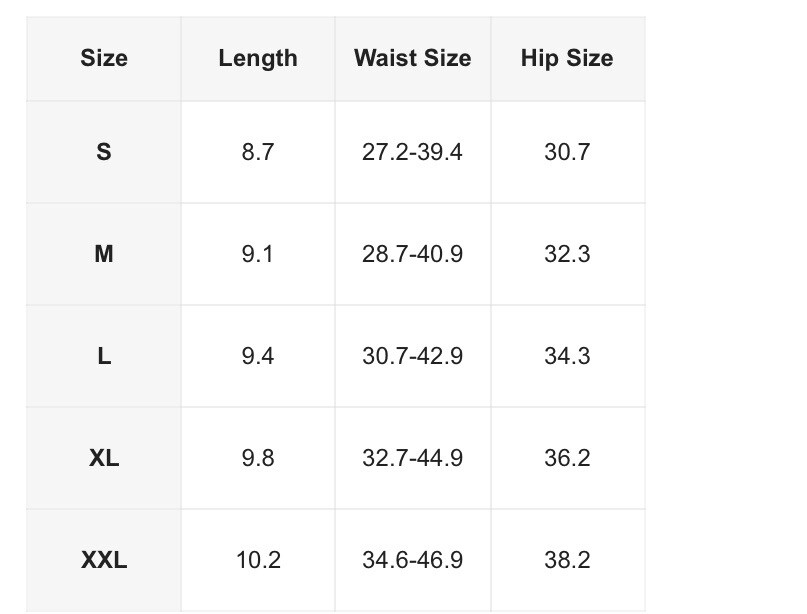Click the 36.2 hip size cell
The height and width of the screenshot is (614, 807).
coord(567,458)
